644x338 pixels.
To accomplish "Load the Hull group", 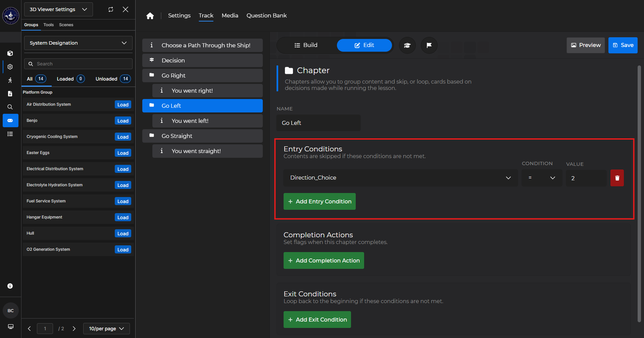I will click(x=123, y=234).
